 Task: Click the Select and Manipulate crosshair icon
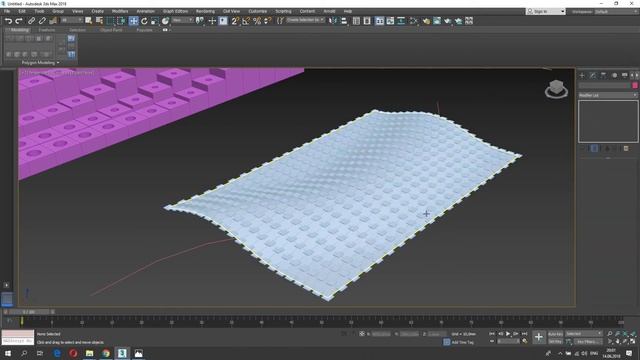pos(212,21)
